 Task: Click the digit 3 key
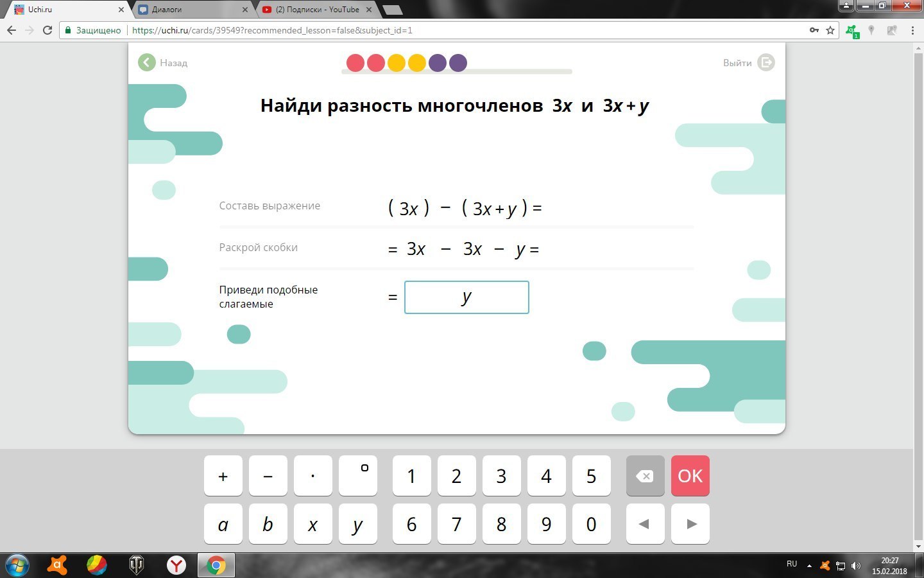pyautogui.click(x=502, y=476)
